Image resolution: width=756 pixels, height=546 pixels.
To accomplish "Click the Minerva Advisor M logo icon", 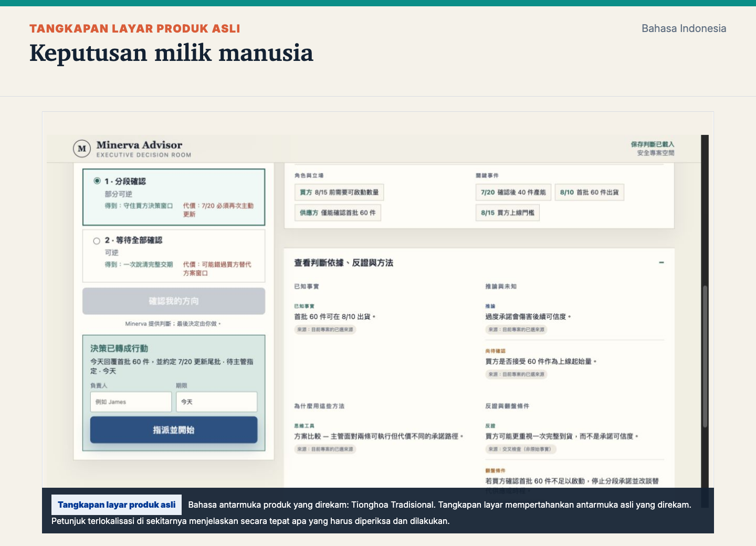I will coord(82,149).
